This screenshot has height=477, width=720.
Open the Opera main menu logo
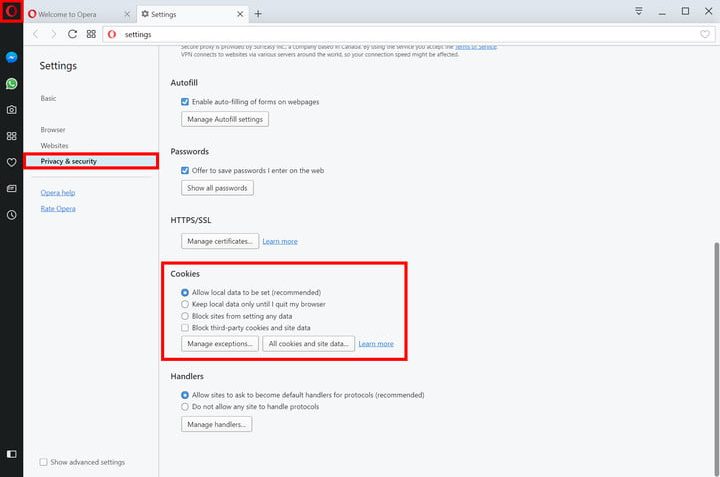[x=11, y=13]
